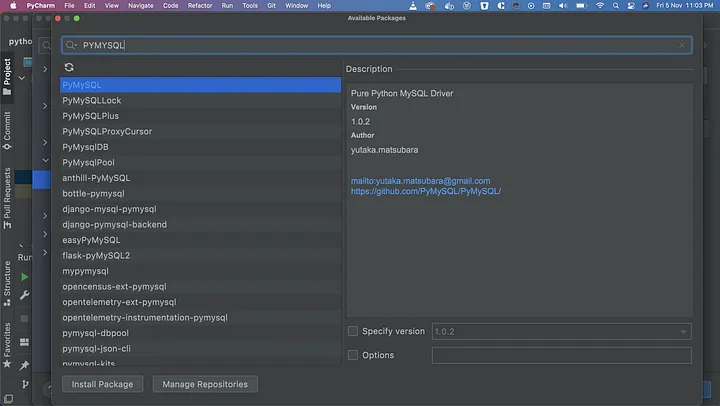Open the Apple menu
The width and height of the screenshot is (720, 406).
tap(13, 6)
